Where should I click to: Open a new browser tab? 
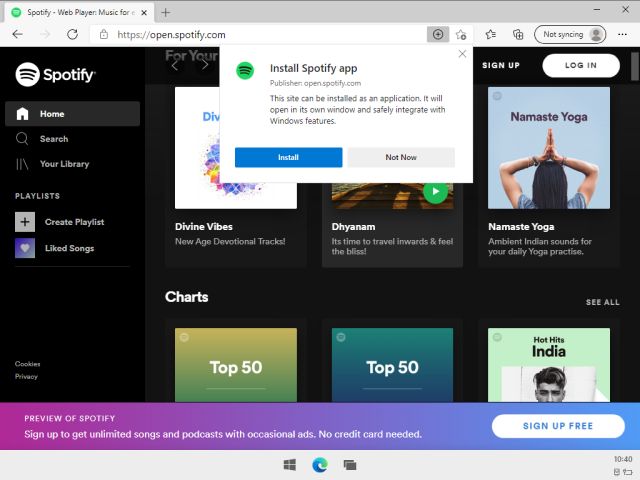(166, 13)
